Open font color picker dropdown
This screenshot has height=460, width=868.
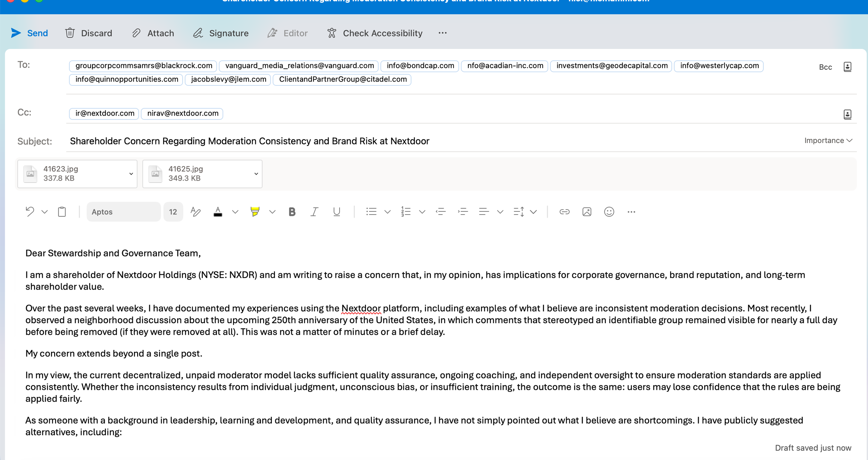pyautogui.click(x=235, y=212)
